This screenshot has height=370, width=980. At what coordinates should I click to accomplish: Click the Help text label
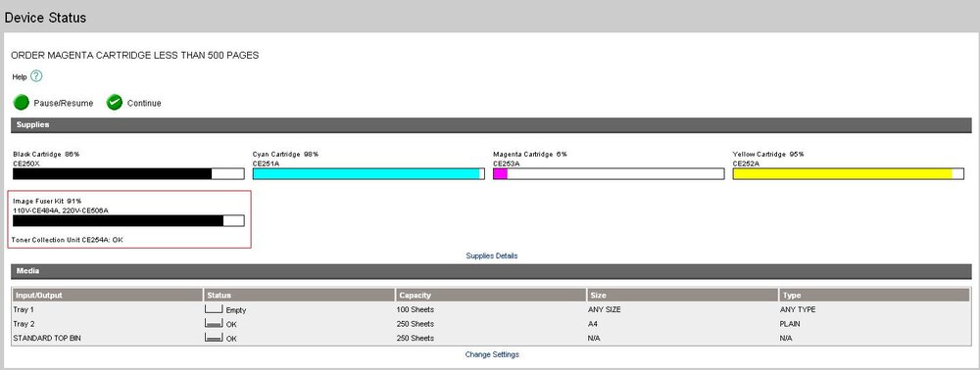(x=20, y=76)
